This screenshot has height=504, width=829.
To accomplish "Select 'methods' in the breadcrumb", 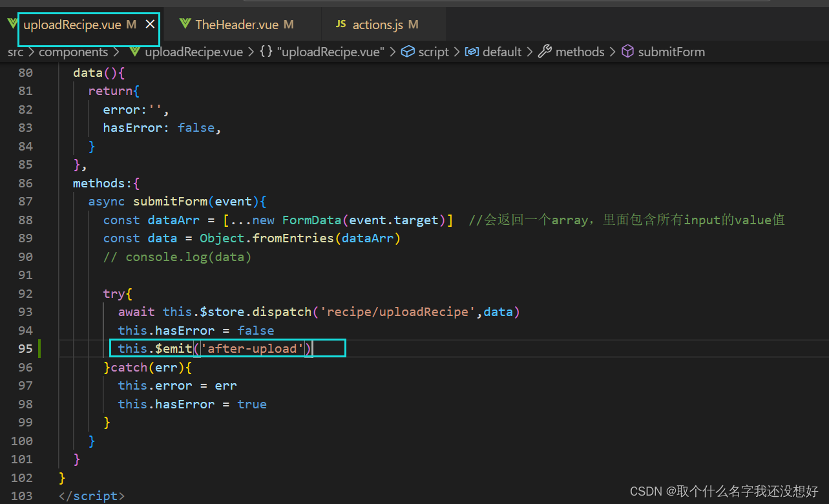I will pos(580,52).
